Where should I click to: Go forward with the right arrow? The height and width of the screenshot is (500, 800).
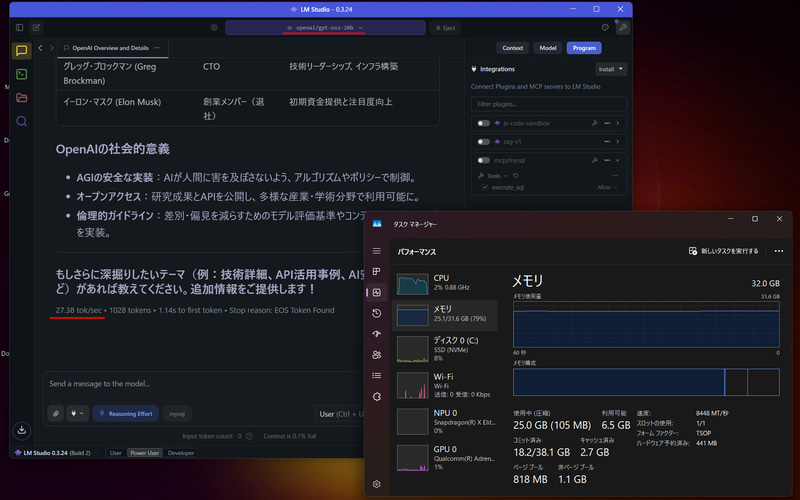[52, 48]
